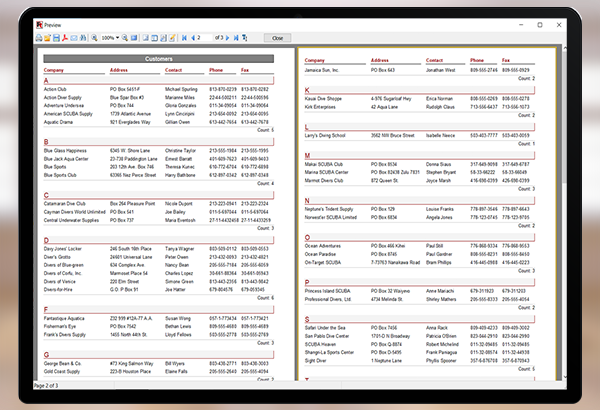Export the report to PDF
The image size is (600, 410).
click(65, 37)
